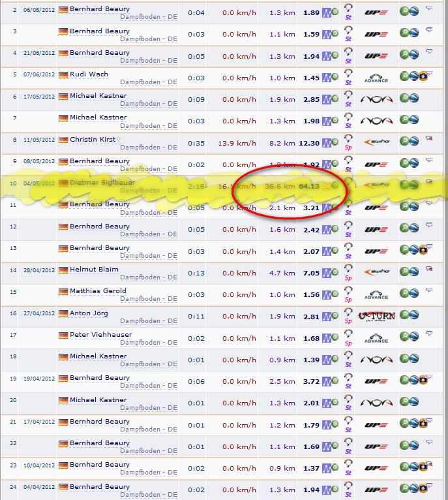
Task: Click date 17/05/2012
Action: [x=39, y=97]
